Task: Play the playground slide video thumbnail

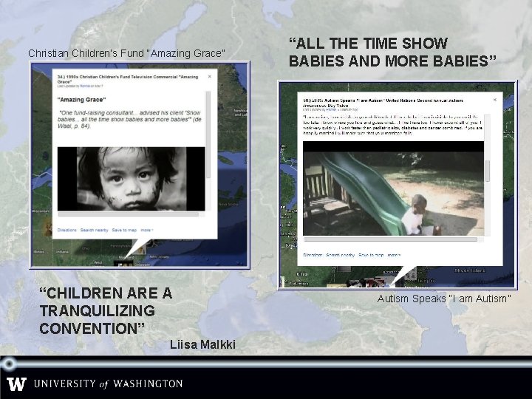Action: [x=394, y=188]
